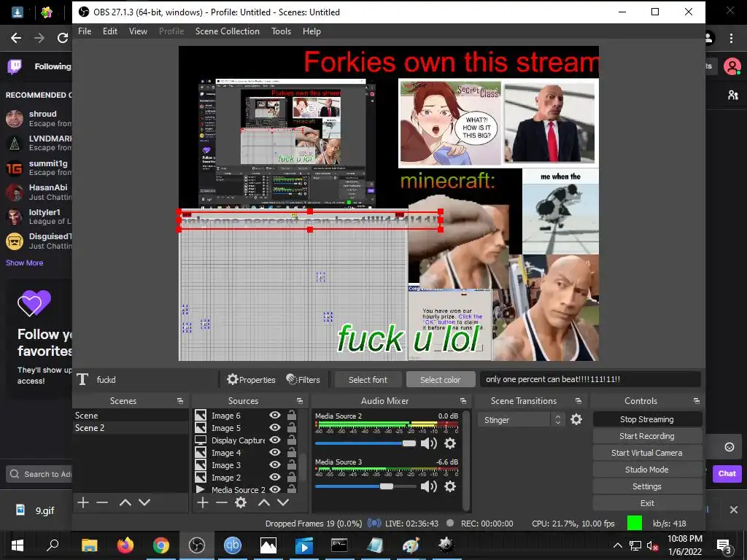Viewport: 747px width, 560px height.
Task: Lock the Image 3 source
Action: [x=292, y=464]
